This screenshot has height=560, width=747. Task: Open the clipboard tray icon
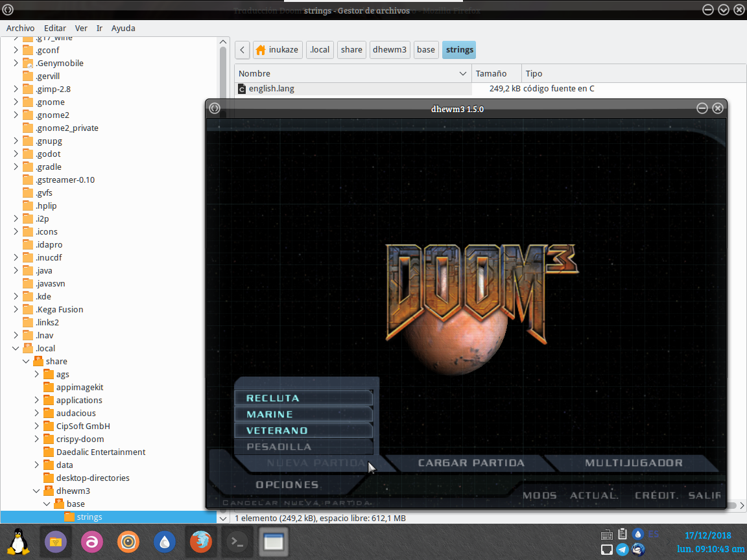click(x=622, y=534)
